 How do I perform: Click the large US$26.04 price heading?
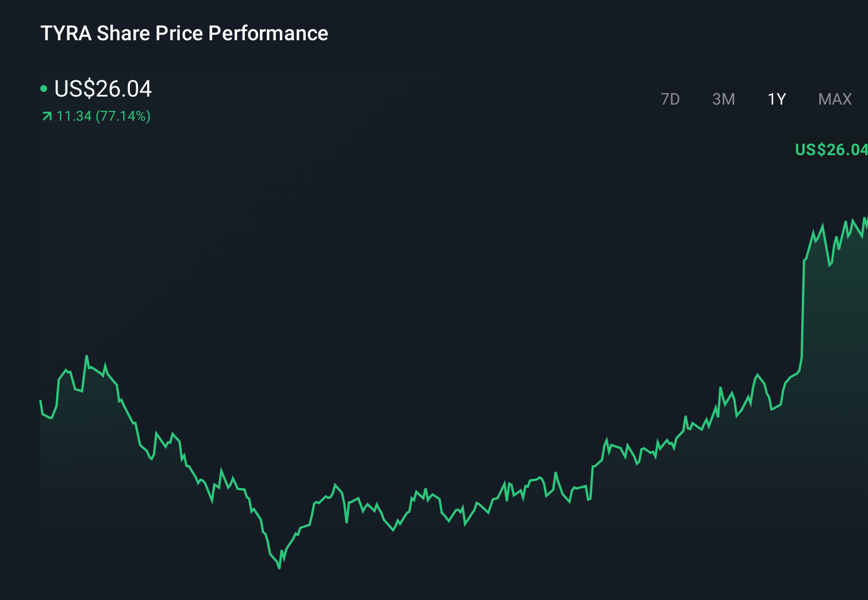103,89
